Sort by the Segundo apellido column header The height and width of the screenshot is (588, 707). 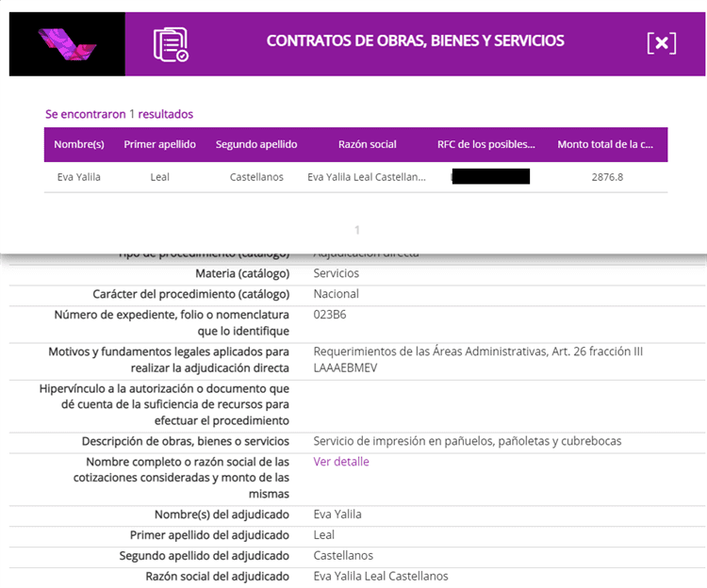pos(256,144)
